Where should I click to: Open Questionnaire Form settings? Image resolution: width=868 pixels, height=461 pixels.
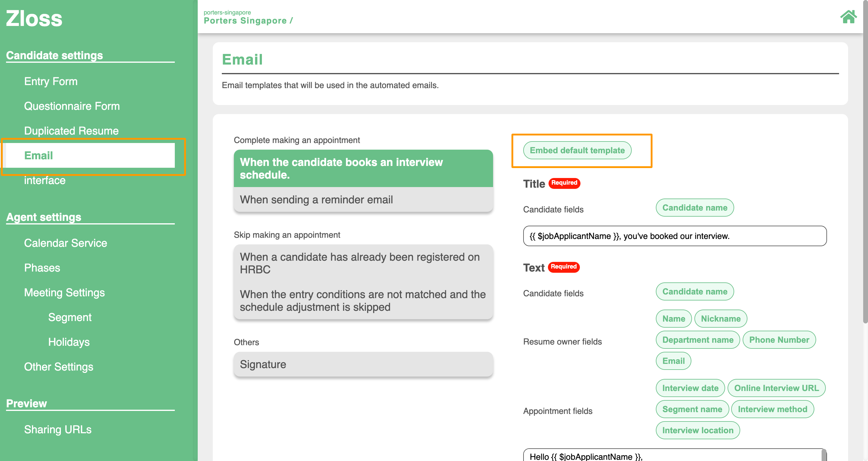pyautogui.click(x=72, y=106)
